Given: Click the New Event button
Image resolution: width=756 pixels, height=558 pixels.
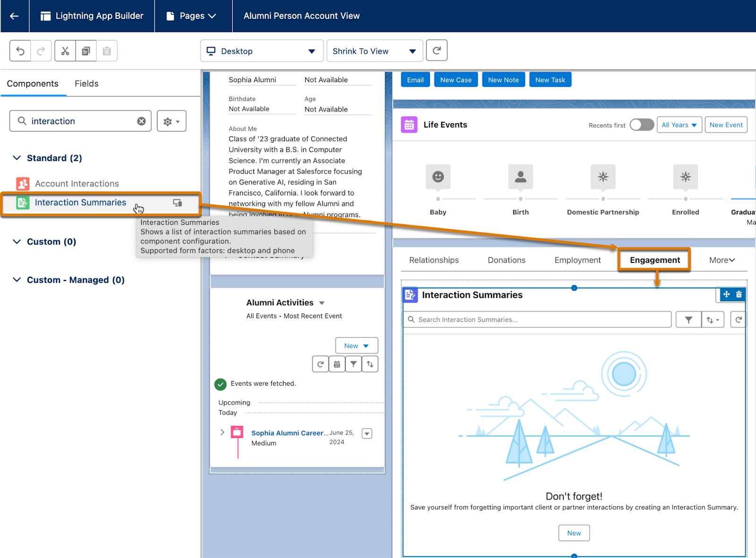Looking at the screenshot, I should [x=726, y=125].
